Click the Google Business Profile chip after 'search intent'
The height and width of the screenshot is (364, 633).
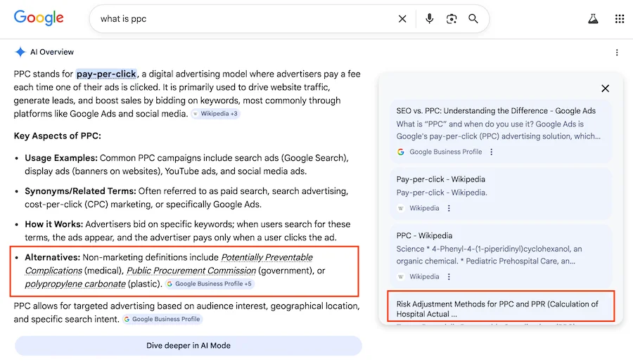pyautogui.click(x=162, y=319)
